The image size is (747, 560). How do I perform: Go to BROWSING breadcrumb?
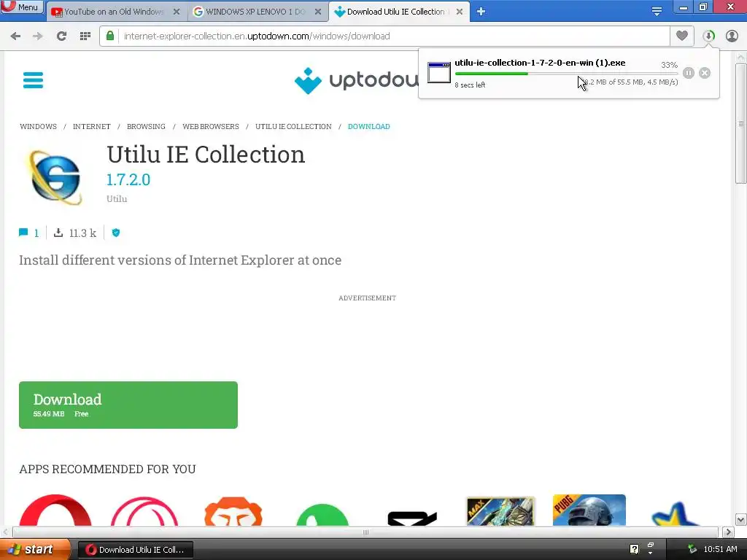146,127
